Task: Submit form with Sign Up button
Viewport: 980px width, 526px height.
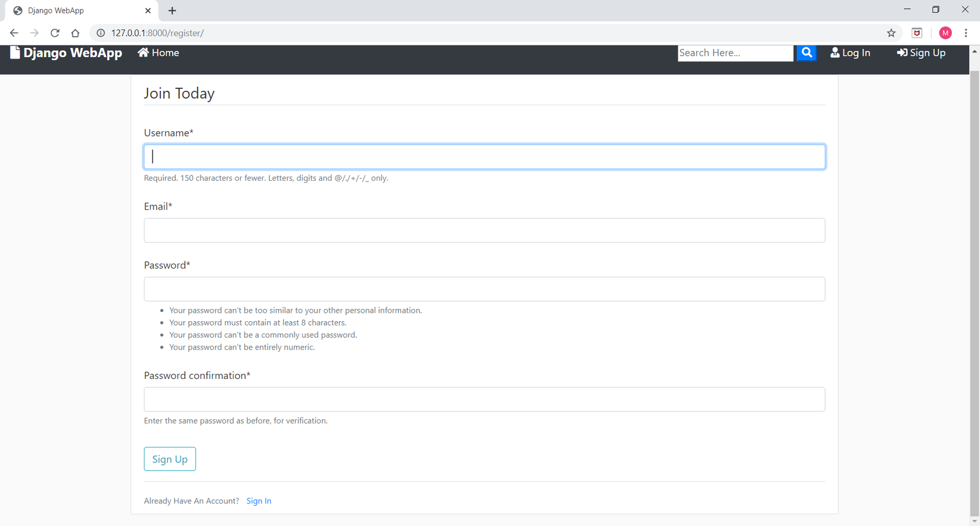Action: click(170, 459)
